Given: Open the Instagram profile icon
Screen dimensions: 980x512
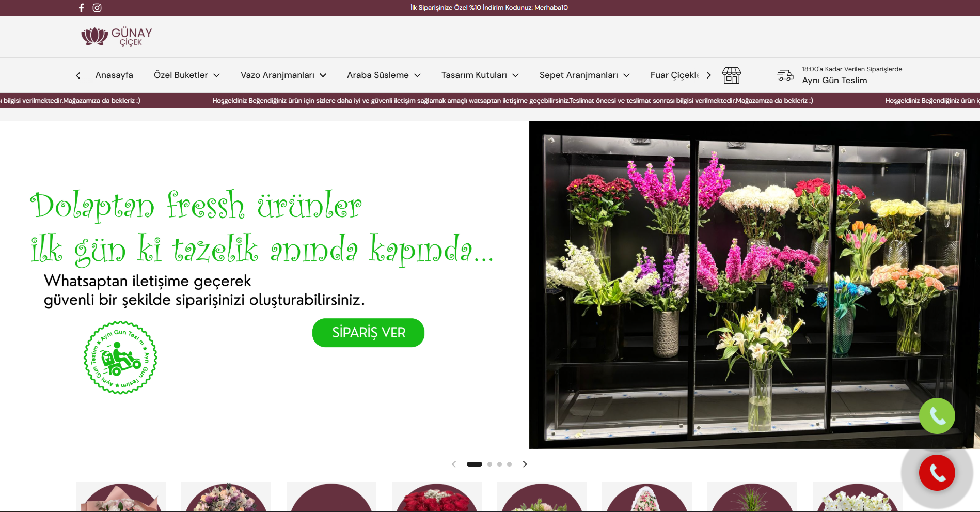Looking at the screenshot, I should pos(97,8).
